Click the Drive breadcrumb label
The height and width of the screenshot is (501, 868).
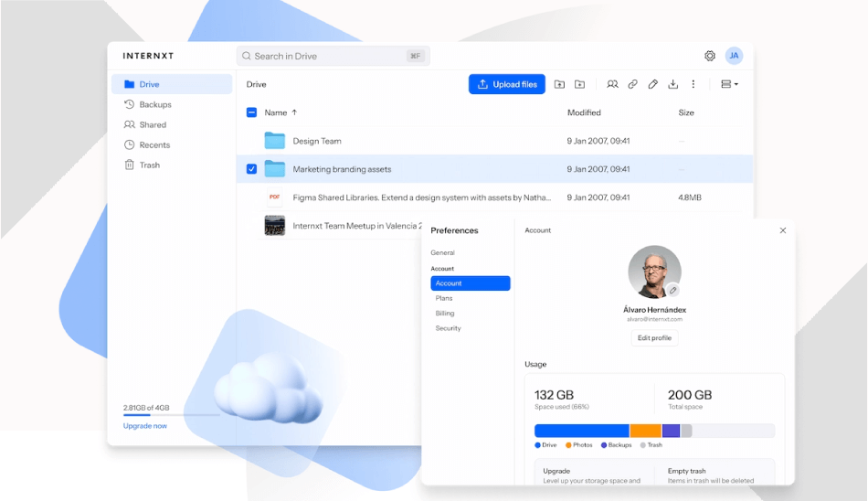(257, 84)
